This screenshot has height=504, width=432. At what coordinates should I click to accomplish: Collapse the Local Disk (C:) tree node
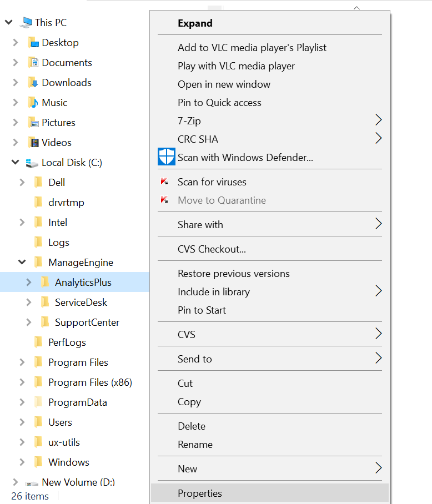(x=16, y=163)
